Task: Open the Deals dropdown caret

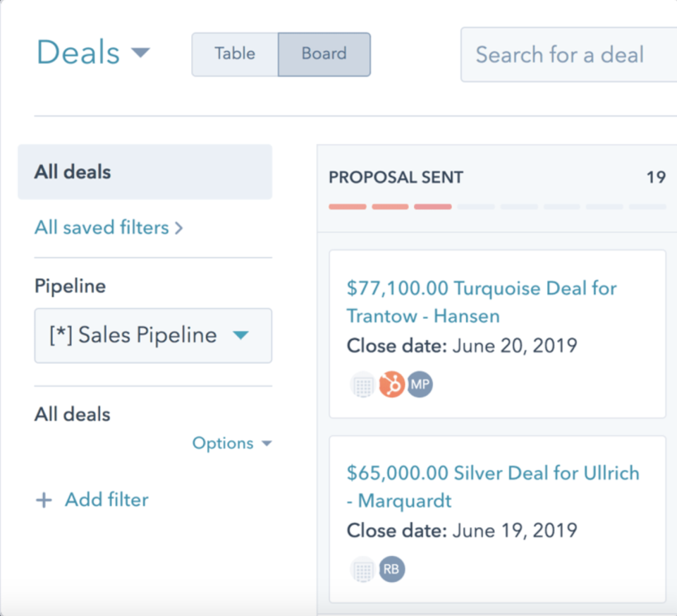Action: [140, 52]
